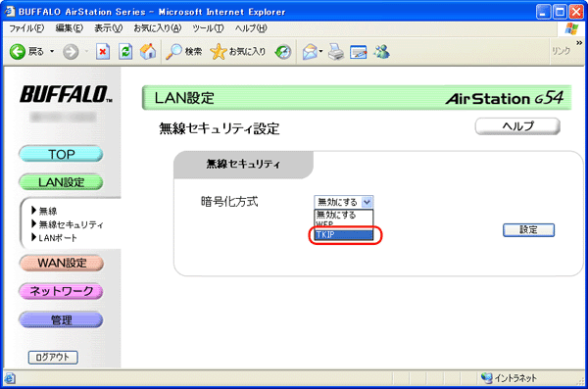The image size is (588, 389).
Task: Click the Windows flag logo throbber
Action: (x=571, y=28)
